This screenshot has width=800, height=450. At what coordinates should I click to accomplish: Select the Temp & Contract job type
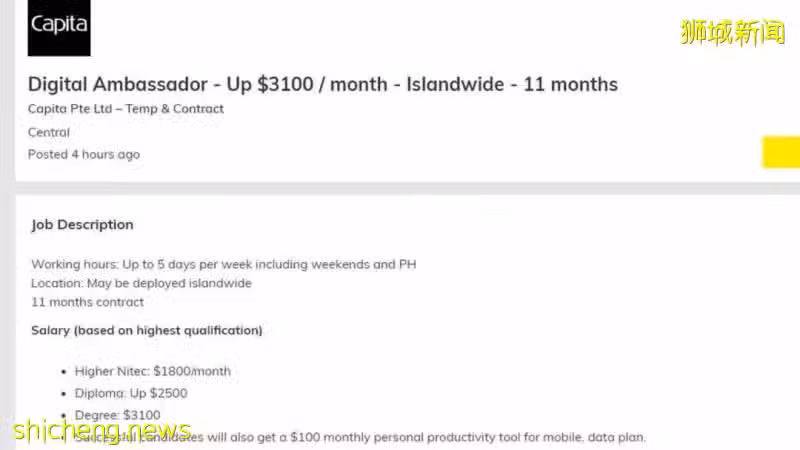tap(174, 109)
